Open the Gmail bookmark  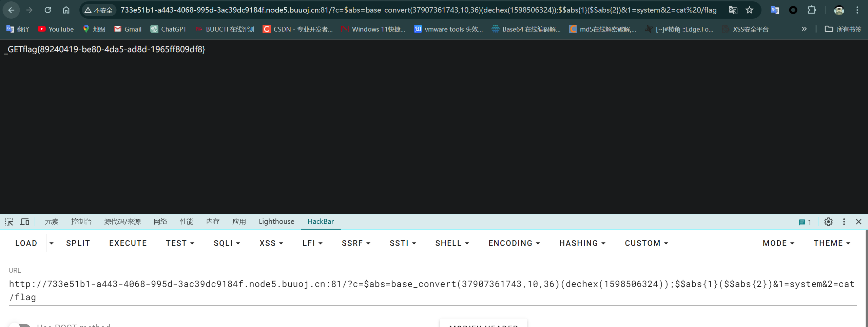128,29
